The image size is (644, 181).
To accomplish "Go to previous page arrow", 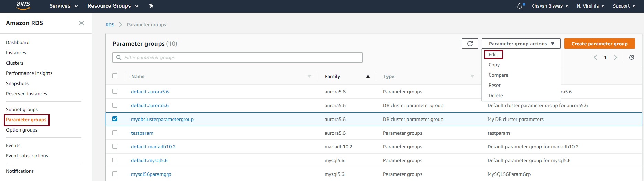I will pos(596,57).
